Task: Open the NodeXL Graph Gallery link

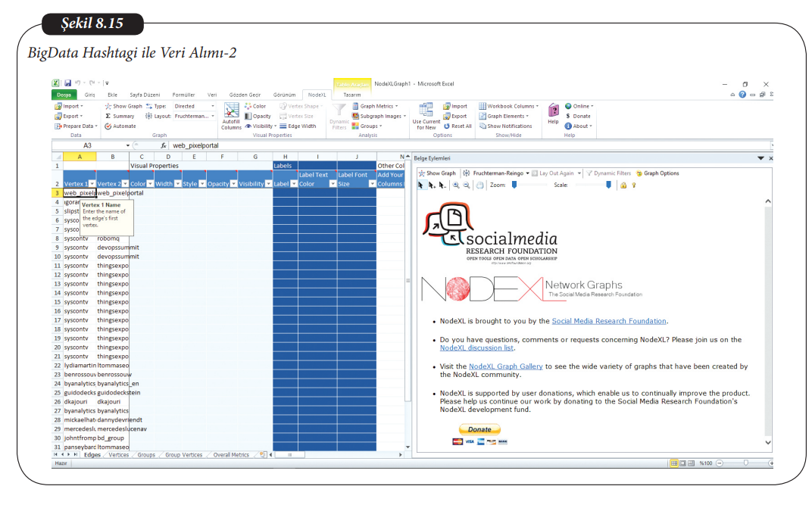Action: click(505, 366)
